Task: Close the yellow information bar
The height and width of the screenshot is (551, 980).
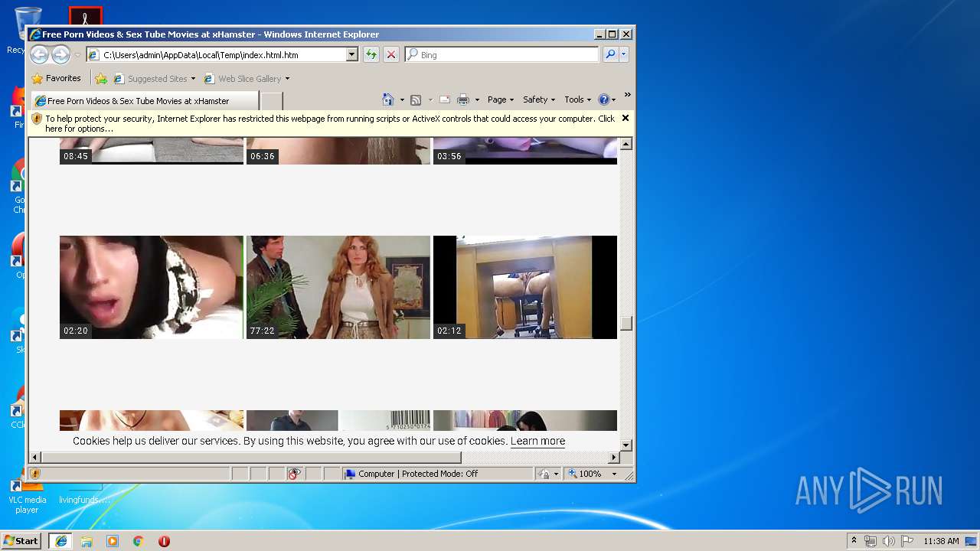Action: (626, 118)
